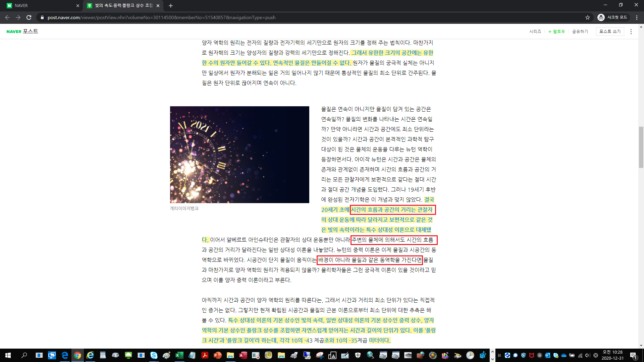This screenshot has width=644, height=362.
Task: Open Microsoft Access from the taskbar
Action: coord(243,355)
